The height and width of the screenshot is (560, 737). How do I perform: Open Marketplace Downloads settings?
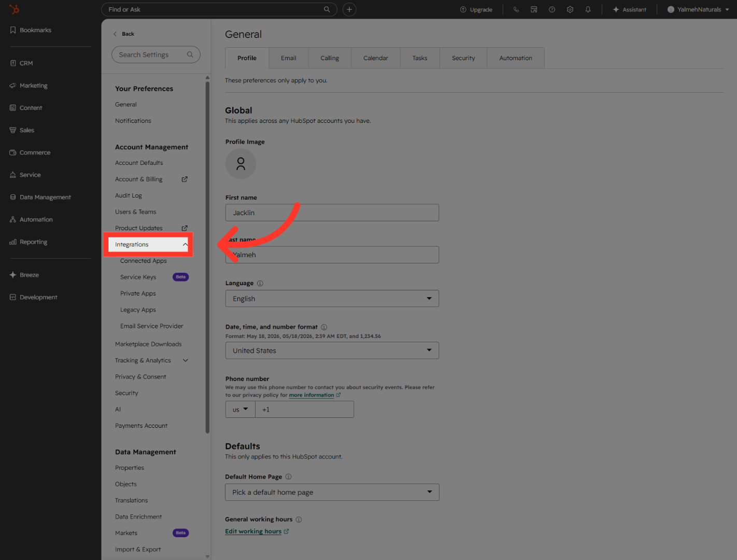[148, 344]
